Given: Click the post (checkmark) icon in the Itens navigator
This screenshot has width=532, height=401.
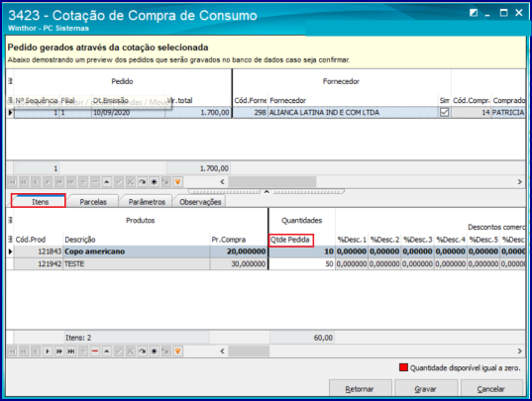Looking at the screenshot, I should point(119,351).
